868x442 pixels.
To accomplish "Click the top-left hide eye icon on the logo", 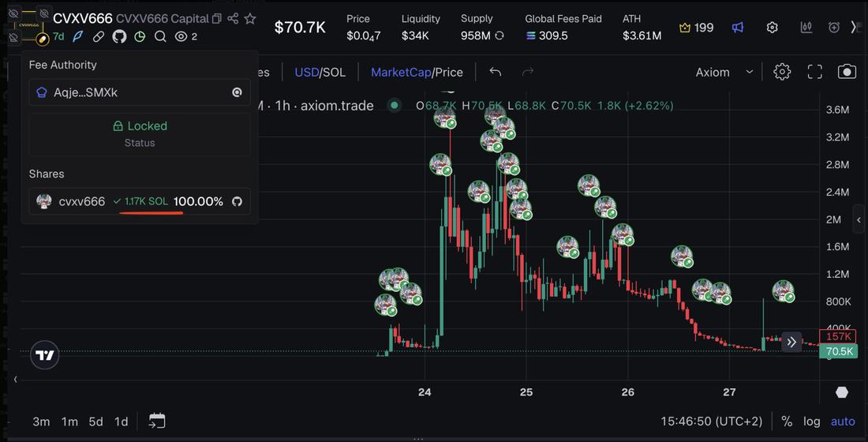I will [14, 13].
